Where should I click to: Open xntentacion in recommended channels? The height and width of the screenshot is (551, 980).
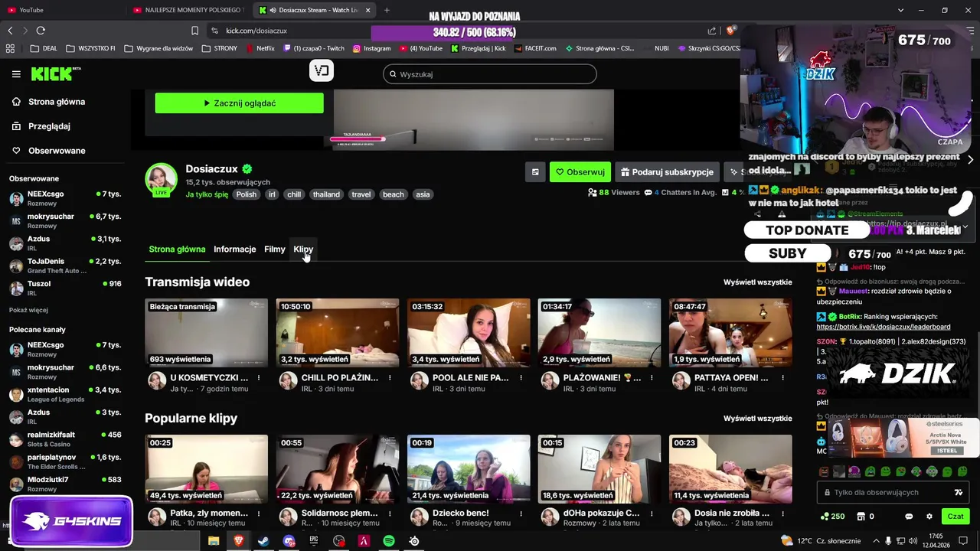click(x=65, y=394)
